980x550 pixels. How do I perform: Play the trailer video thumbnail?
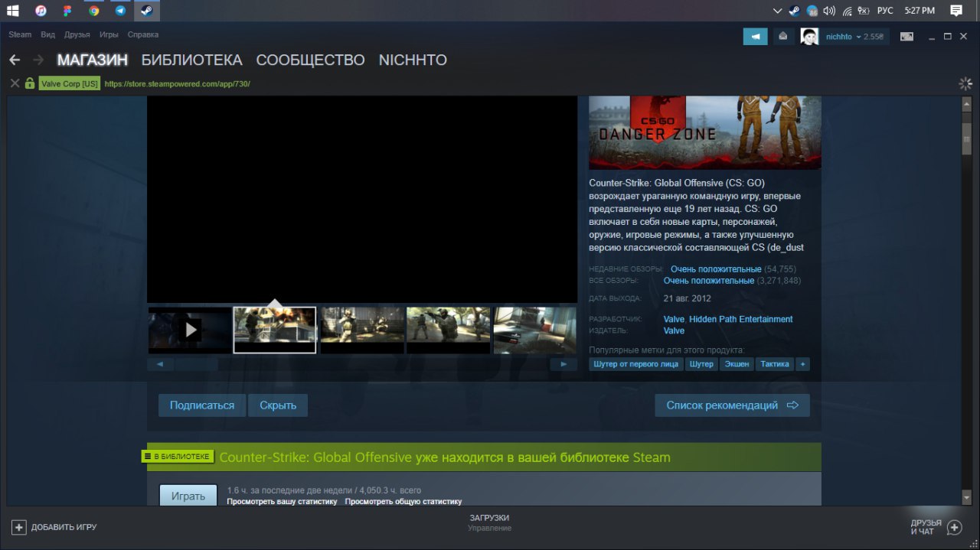coord(190,330)
